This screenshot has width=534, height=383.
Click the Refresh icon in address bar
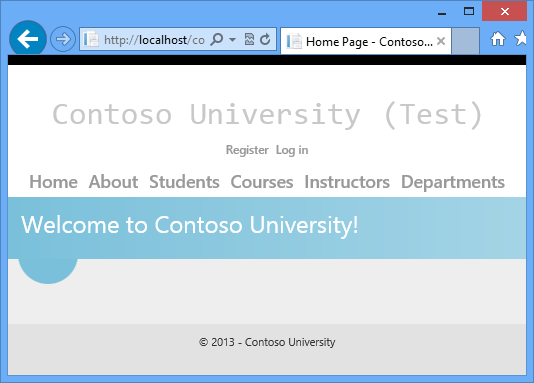(x=265, y=39)
